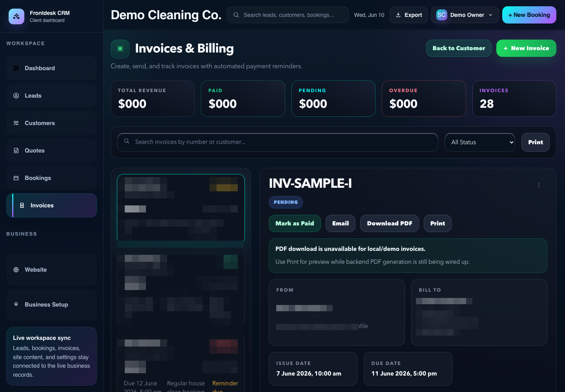Click the Invoices count card showing 28

tap(514, 98)
